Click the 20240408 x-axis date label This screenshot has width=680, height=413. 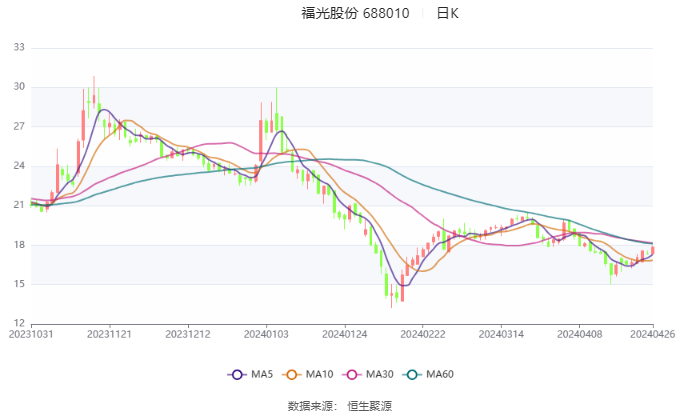point(579,334)
